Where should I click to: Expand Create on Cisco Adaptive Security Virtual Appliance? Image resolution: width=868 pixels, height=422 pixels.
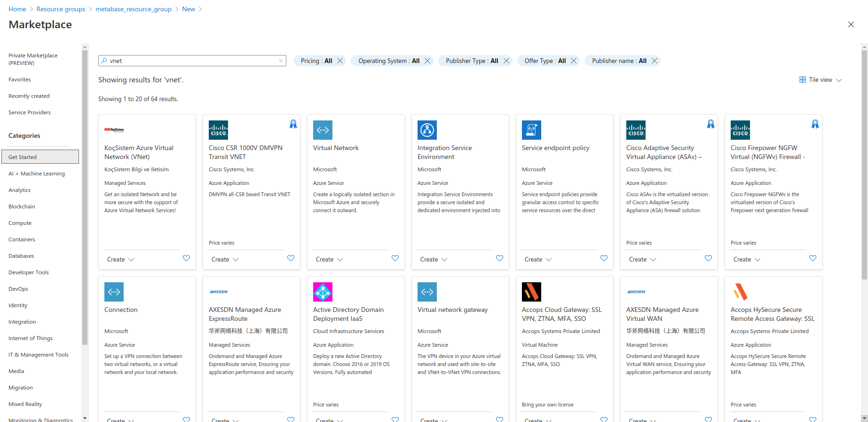coord(642,259)
